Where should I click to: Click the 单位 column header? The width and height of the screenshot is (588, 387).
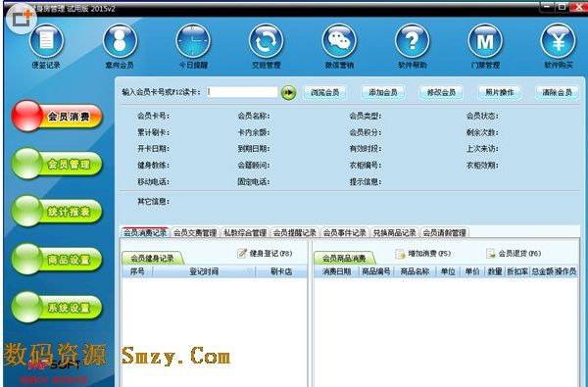448,271
